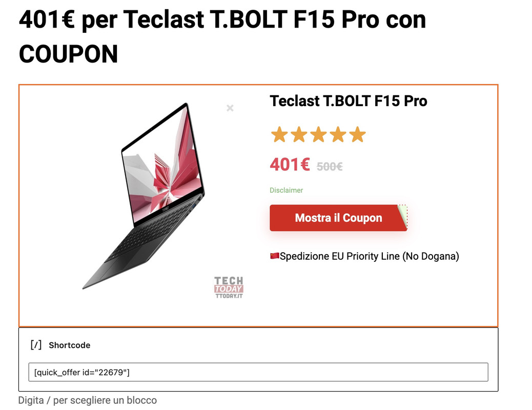This screenshot has height=410, width=532.
Task: Click the 'Digita / per scegliere un blocco' placeholder
Action: 88,400
